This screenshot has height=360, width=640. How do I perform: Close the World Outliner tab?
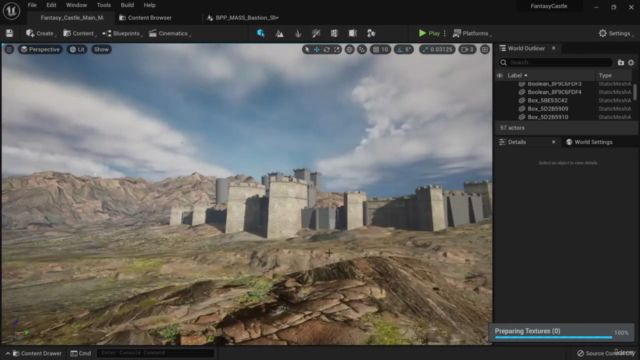(553, 48)
